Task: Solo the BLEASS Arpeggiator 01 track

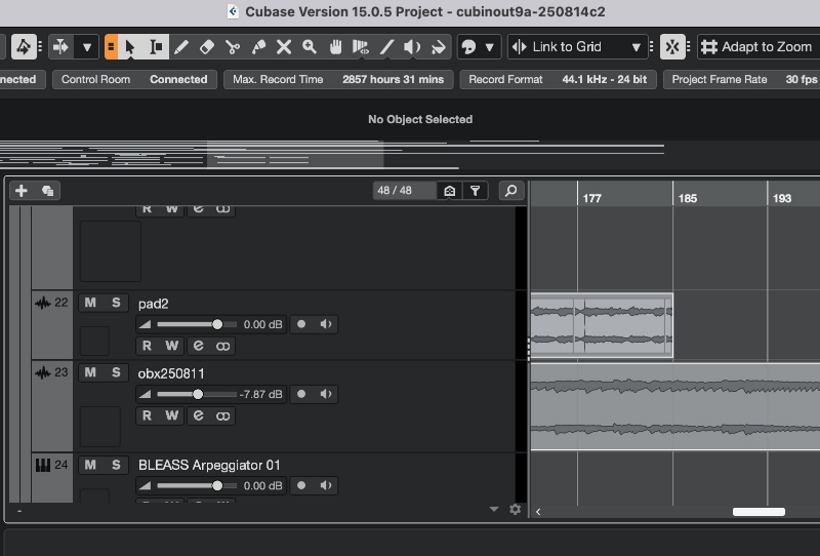Action: coord(116,465)
